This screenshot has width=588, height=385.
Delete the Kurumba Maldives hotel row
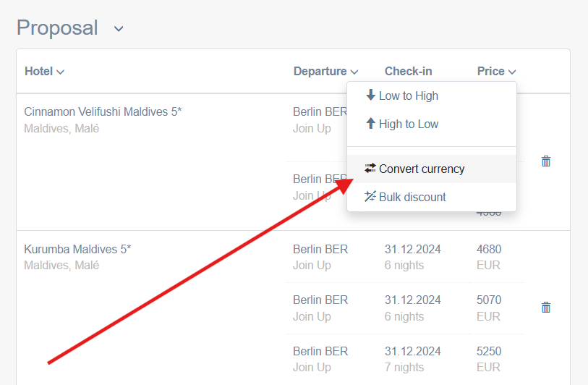[x=546, y=308]
